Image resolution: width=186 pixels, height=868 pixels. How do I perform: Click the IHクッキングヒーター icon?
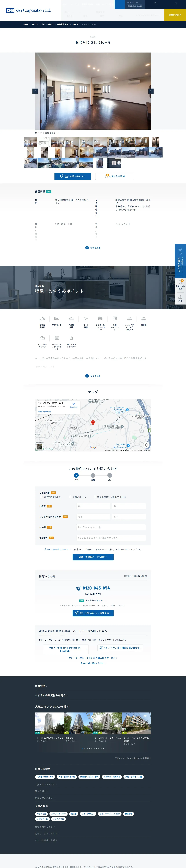click(x=71, y=338)
